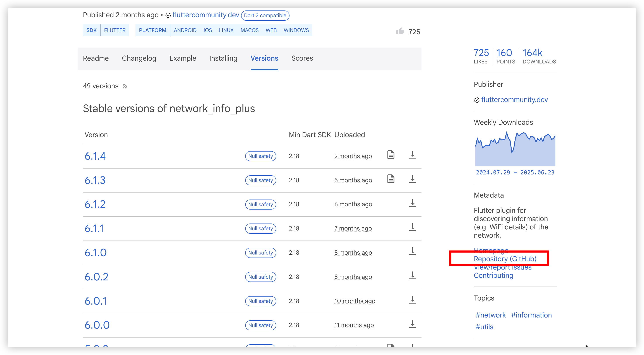Download version 6.0.1 archive
The height and width of the screenshot is (355, 644).
pyautogui.click(x=413, y=300)
